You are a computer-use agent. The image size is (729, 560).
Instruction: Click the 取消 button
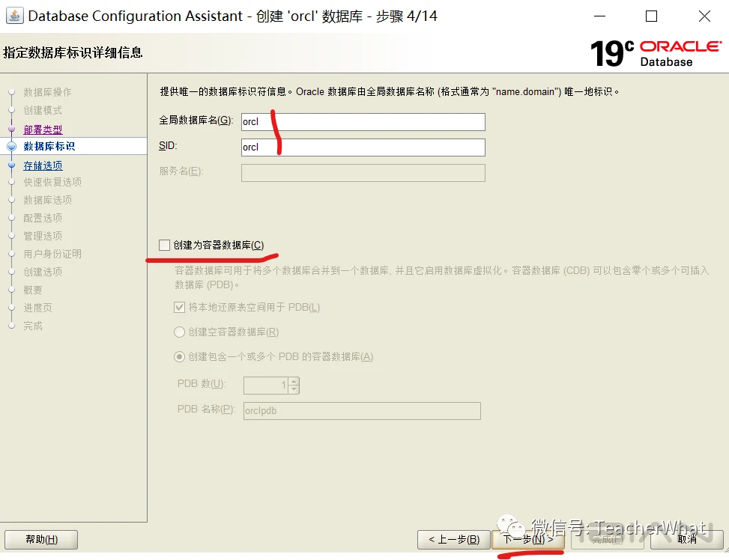tap(687, 540)
